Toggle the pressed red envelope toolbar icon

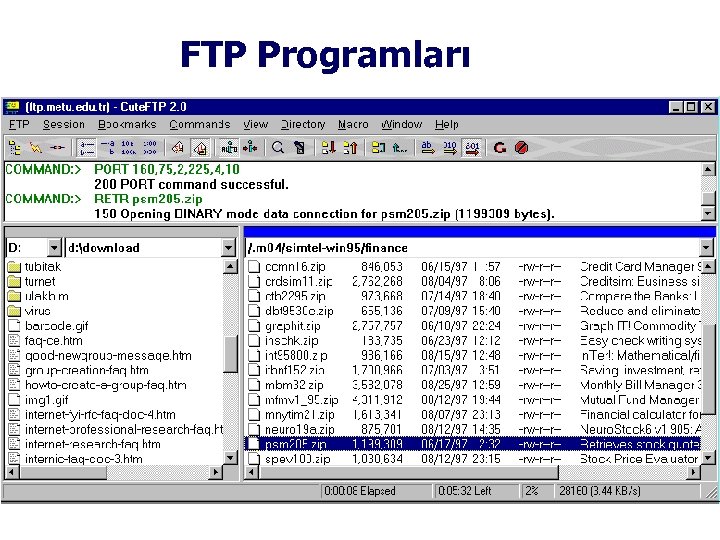click(200, 148)
